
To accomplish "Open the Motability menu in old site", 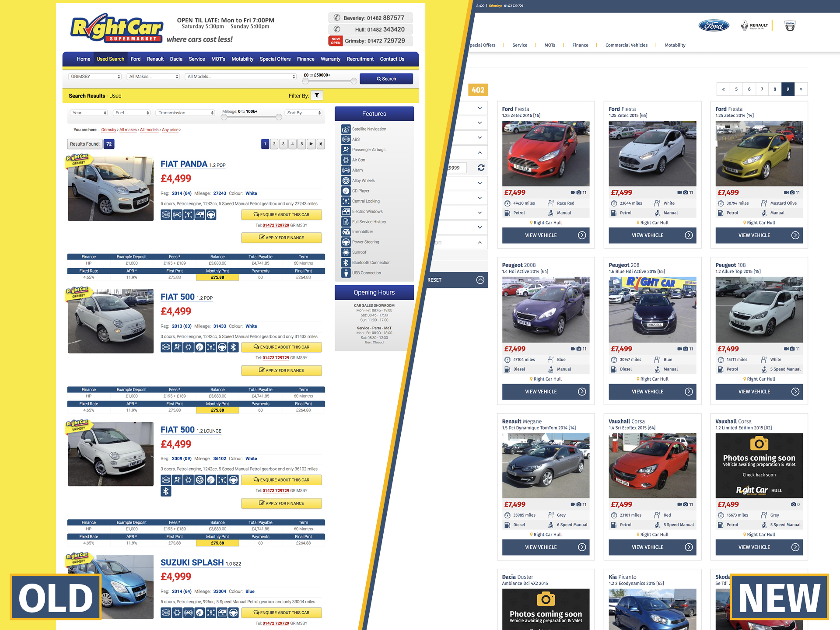I will (242, 59).
